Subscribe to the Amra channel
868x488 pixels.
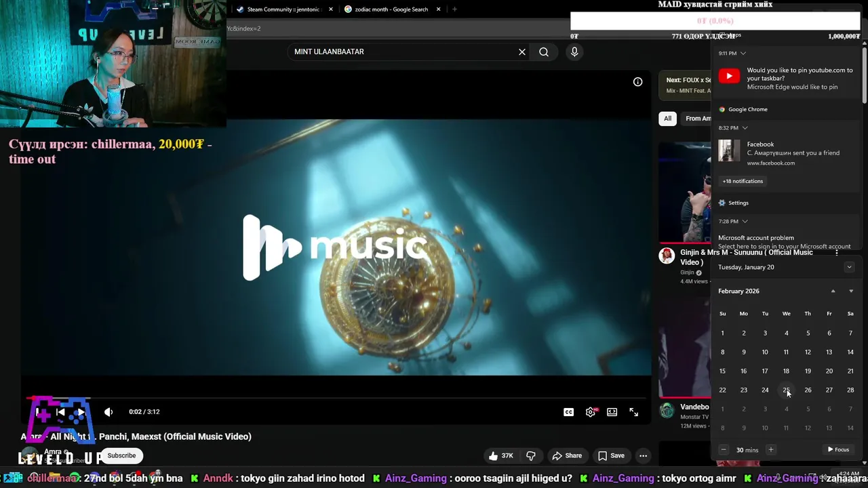121,455
